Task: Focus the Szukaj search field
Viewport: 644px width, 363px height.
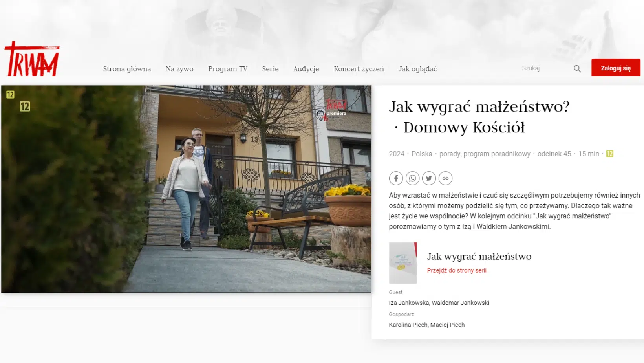Action: point(544,68)
